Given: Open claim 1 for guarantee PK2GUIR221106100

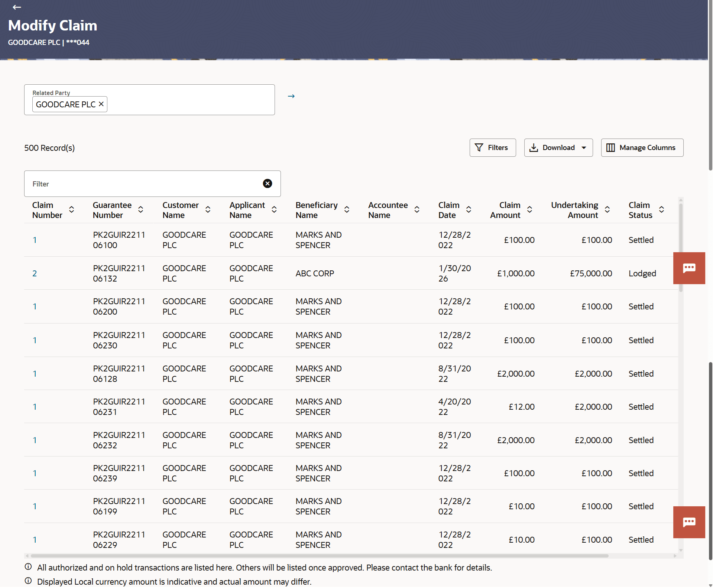Looking at the screenshot, I should (x=35, y=240).
